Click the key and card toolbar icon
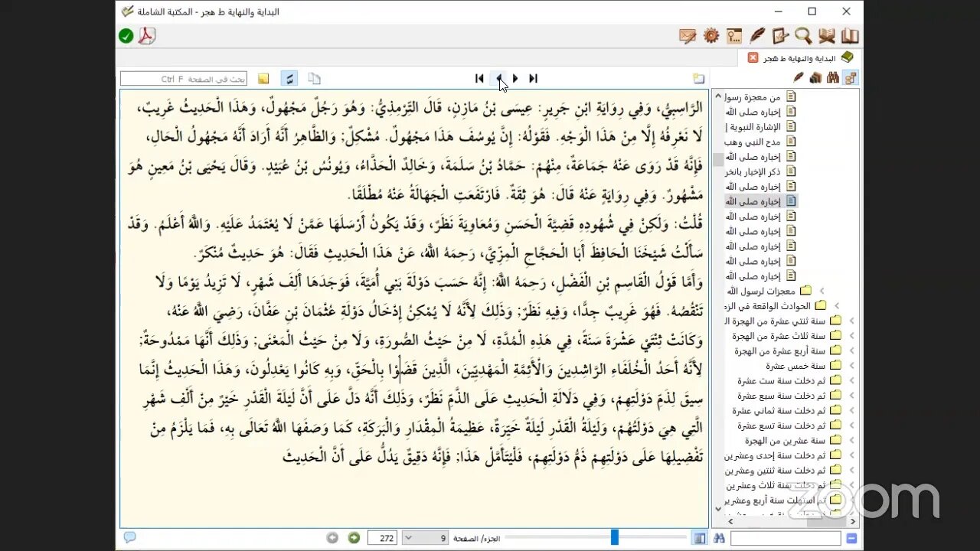This screenshot has height=551, width=980. click(x=734, y=36)
